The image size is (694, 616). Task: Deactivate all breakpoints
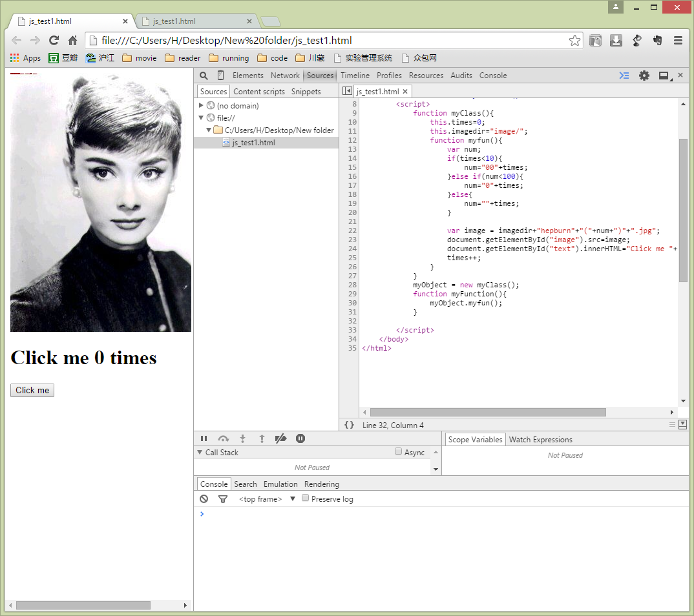(280, 438)
